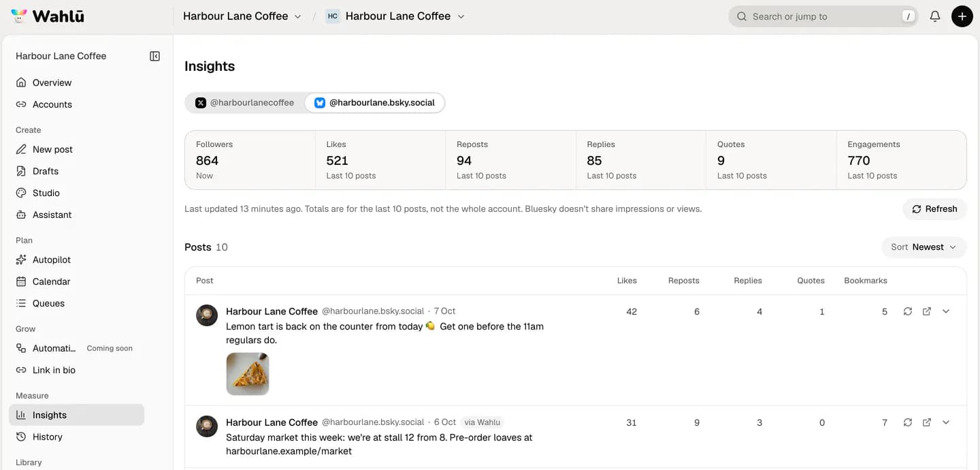
Task: Open Assistant in sidebar
Action: (x=76, y=215)
